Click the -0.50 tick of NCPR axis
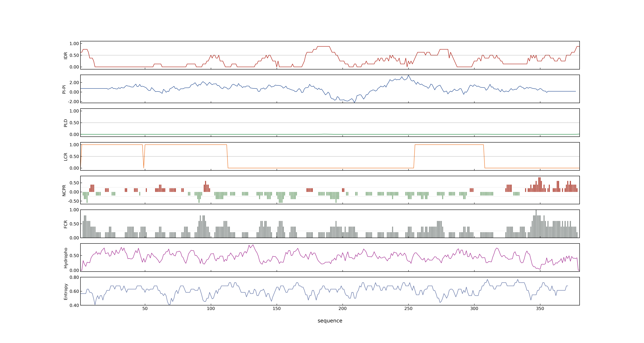This screenshot has width=644, height=343. 73,201
